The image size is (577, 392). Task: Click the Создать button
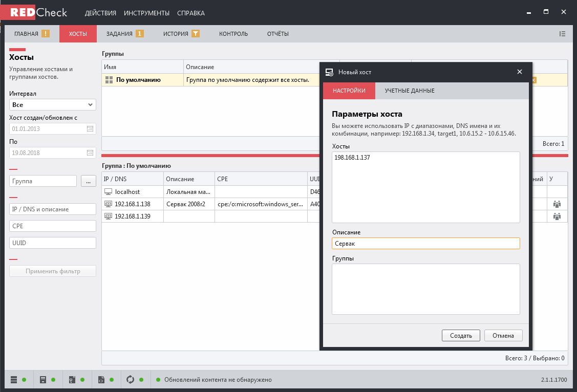461,335
